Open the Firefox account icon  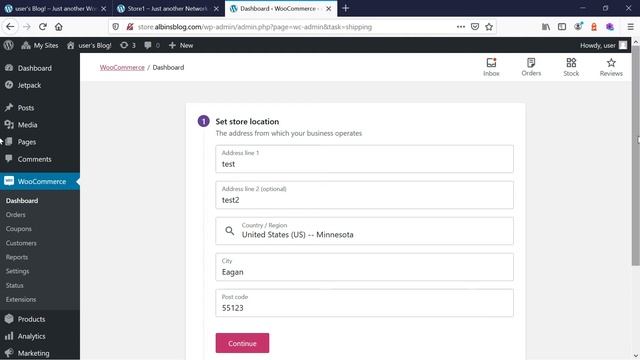point(578,27)
